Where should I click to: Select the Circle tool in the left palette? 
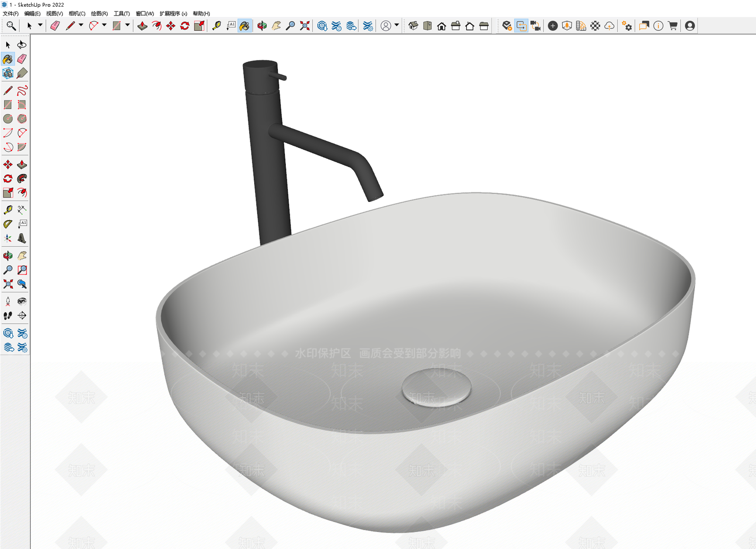[8, 119]
